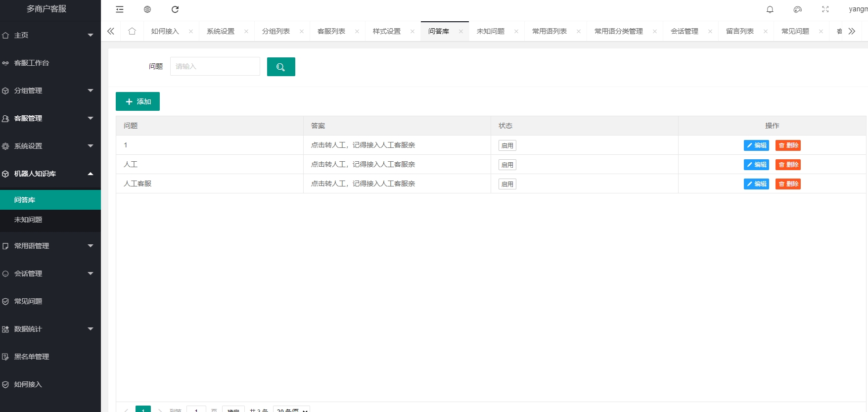868x412 pixels.
Task: Delete the 人工 question row
Action: click(x=788, y=165)
